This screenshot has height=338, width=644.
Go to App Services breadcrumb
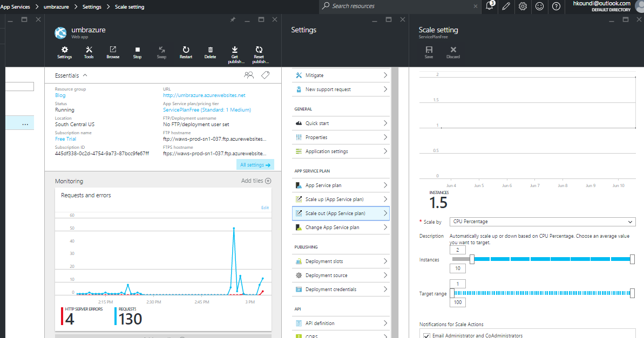(15, 6)
